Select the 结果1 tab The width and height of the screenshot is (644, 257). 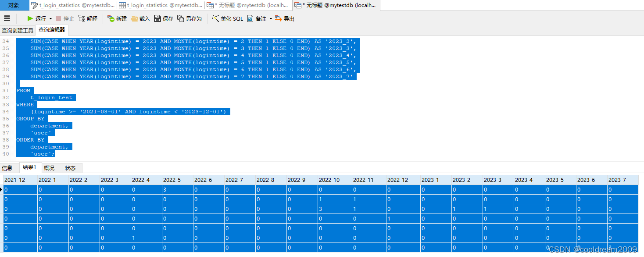tap(30, 167)
